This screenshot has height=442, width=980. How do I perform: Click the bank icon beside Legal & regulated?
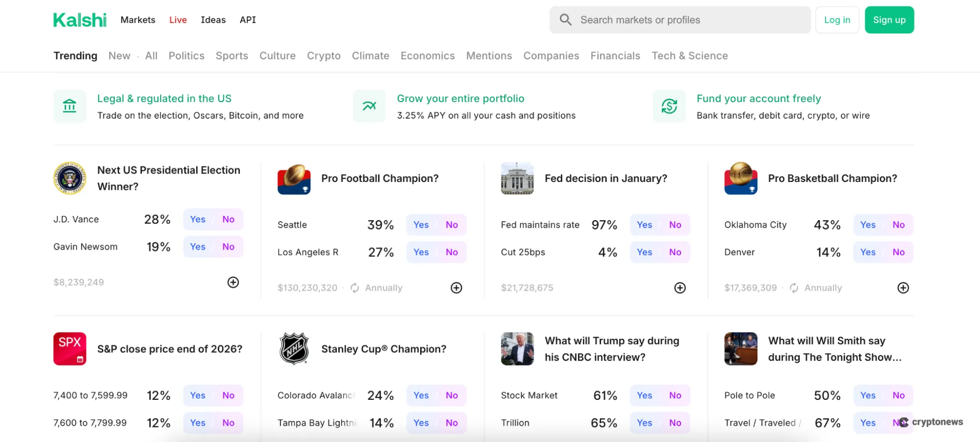(70, 106)
